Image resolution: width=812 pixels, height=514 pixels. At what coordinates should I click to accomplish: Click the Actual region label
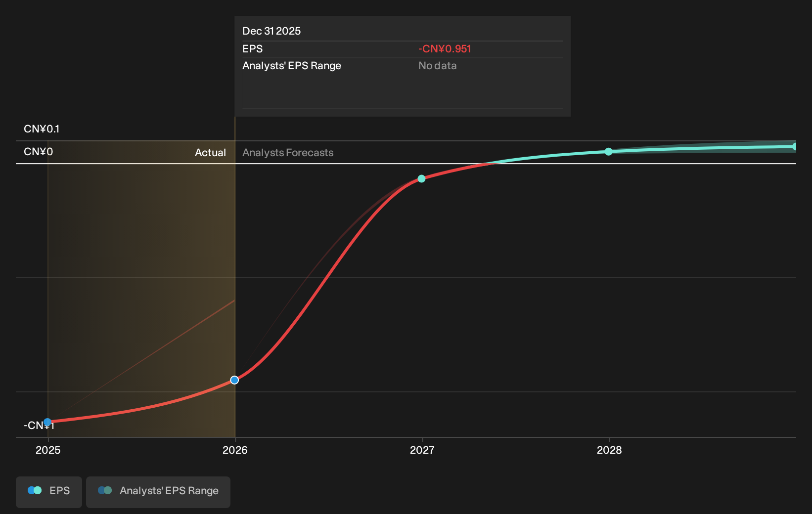pos(210,153)
